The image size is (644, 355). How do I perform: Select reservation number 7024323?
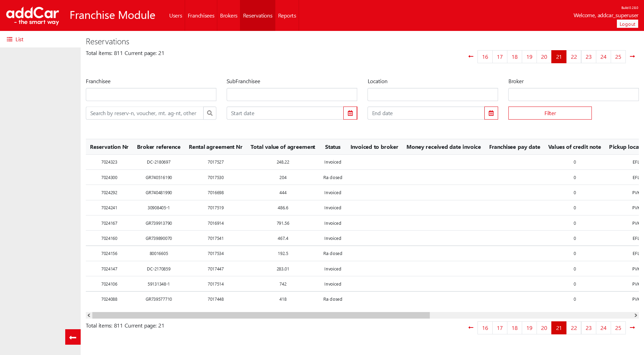pyautogui.click(x=109, y=162)
